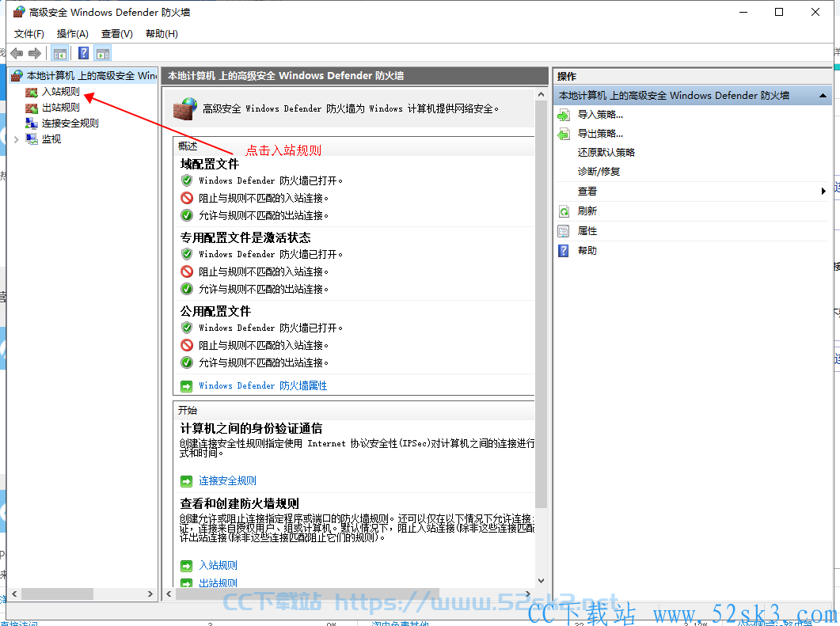Click 刷新 action text
Viewport: 840px width, 626px height.
[x=587, y=211]
